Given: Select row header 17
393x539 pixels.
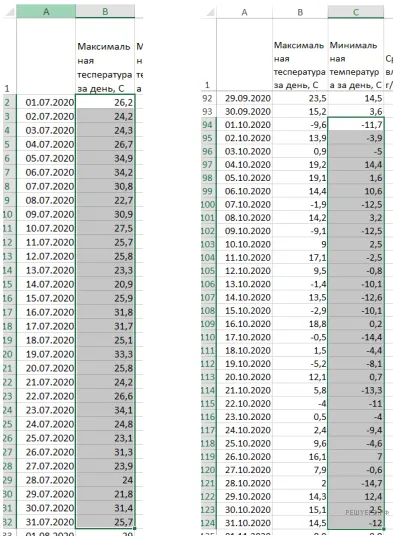Looking at the screenshot, I should pyautogui.click(x=10, y=312).
